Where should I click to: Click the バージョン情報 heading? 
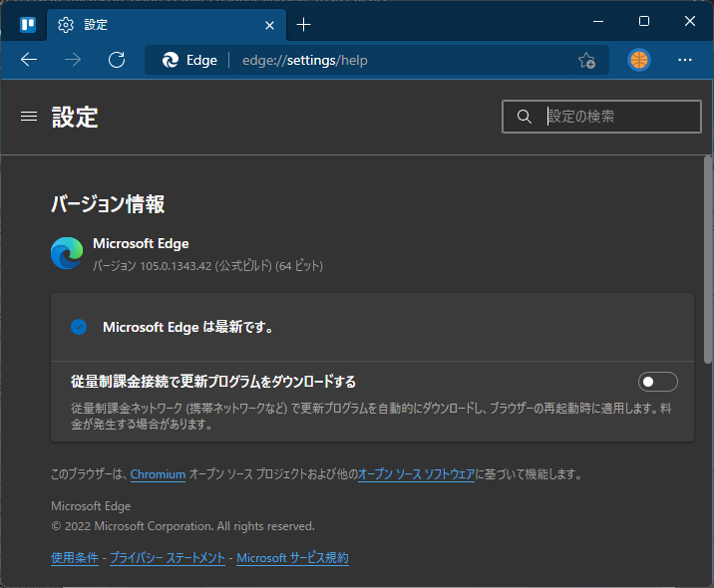(108, 204)
